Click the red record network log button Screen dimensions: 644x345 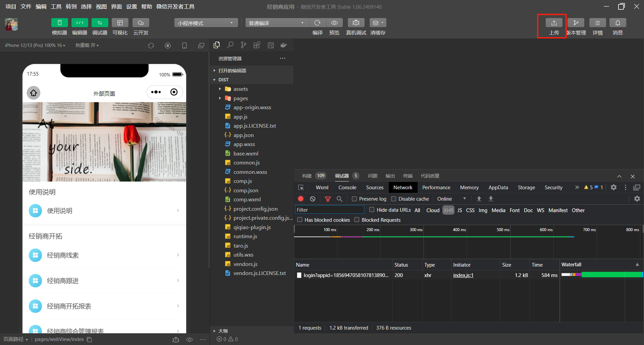301,199
